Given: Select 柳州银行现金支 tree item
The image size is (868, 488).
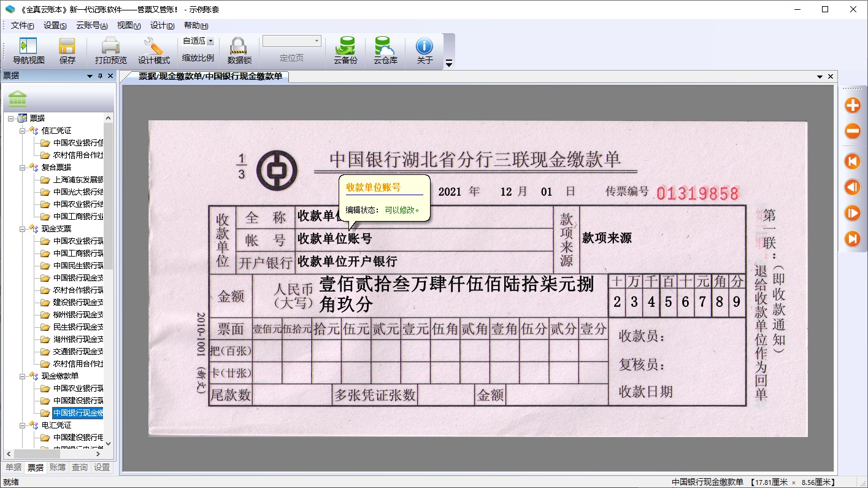Looking at the screenshot, I should pyautogui.click(x=78, y=314).
